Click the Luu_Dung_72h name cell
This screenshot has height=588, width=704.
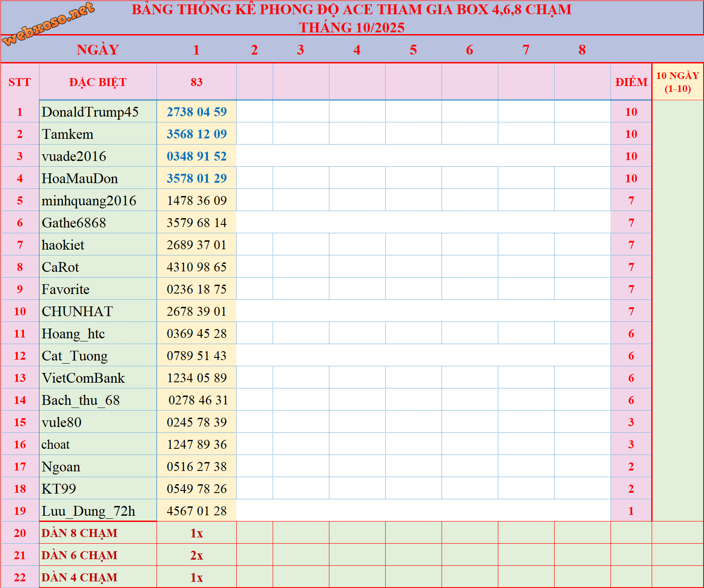tap(88, 511)
